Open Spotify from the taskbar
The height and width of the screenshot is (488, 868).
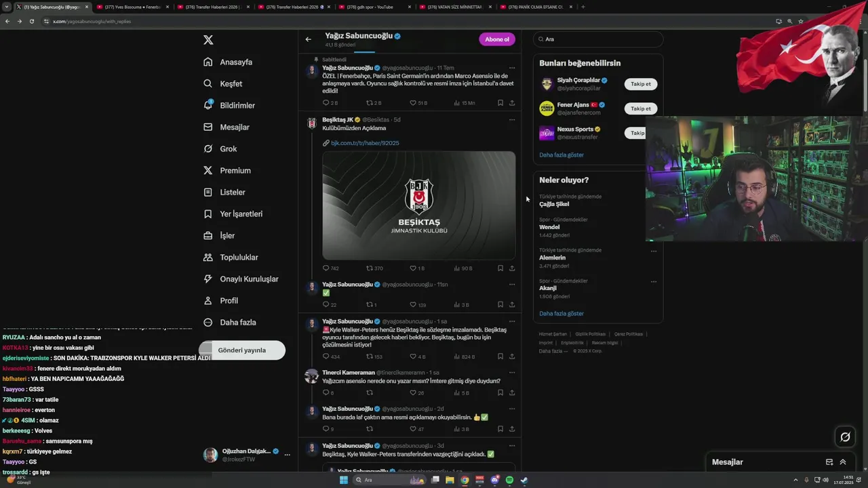(510, 480)
